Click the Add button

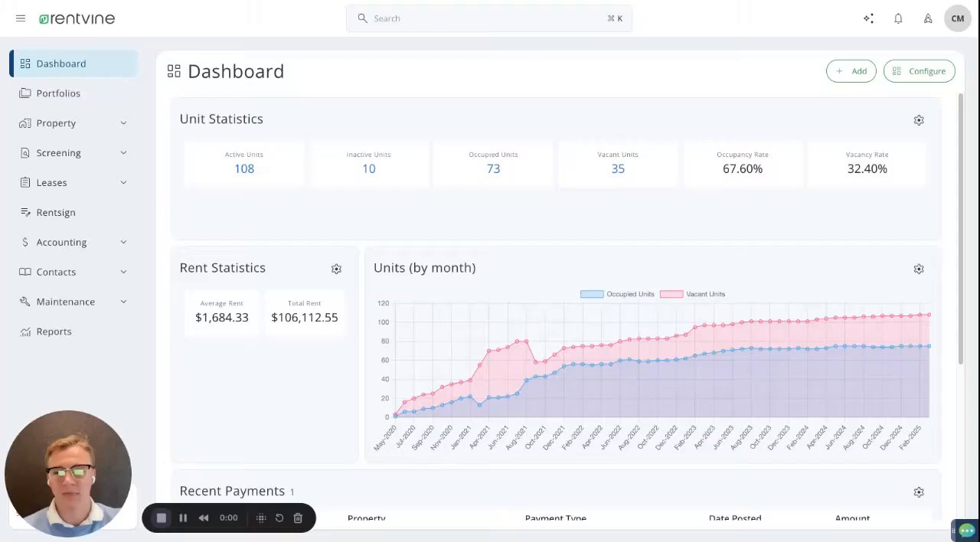851,71
